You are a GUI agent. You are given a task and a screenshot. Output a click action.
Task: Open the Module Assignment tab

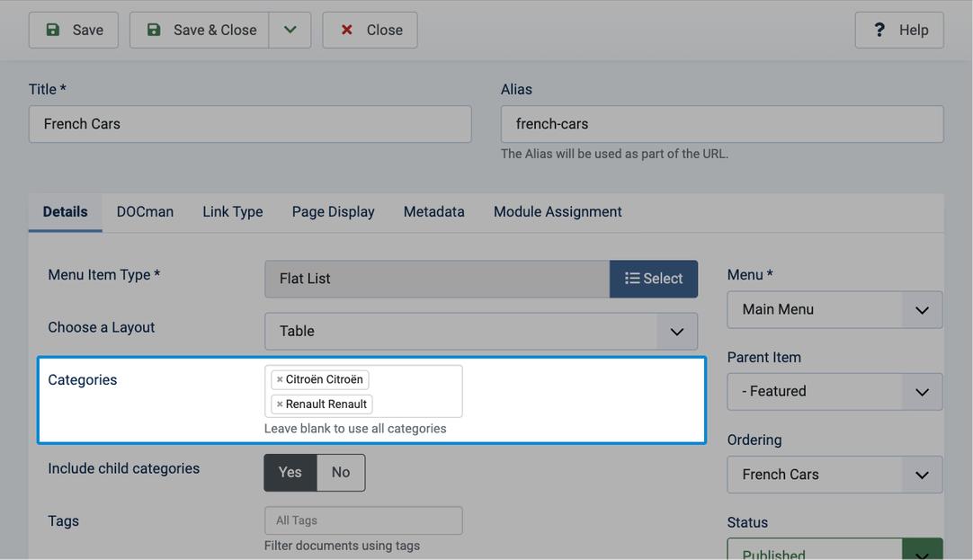558,212
